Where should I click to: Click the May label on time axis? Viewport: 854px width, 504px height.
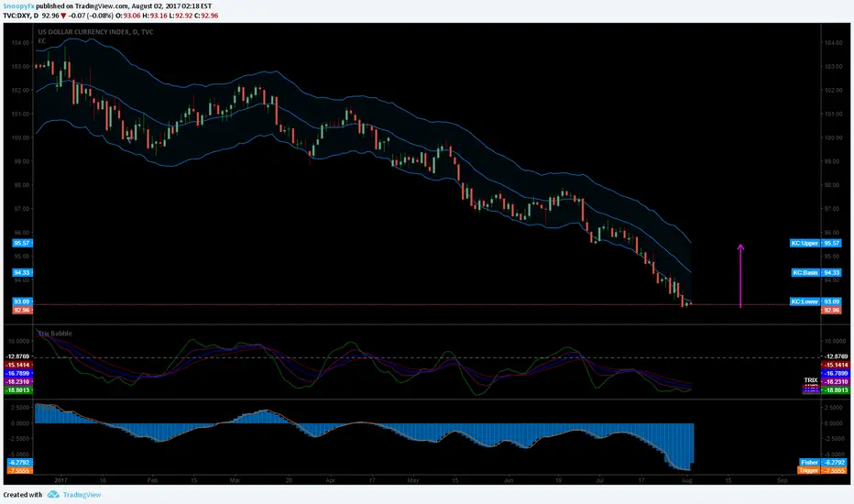tap(413, 480)
